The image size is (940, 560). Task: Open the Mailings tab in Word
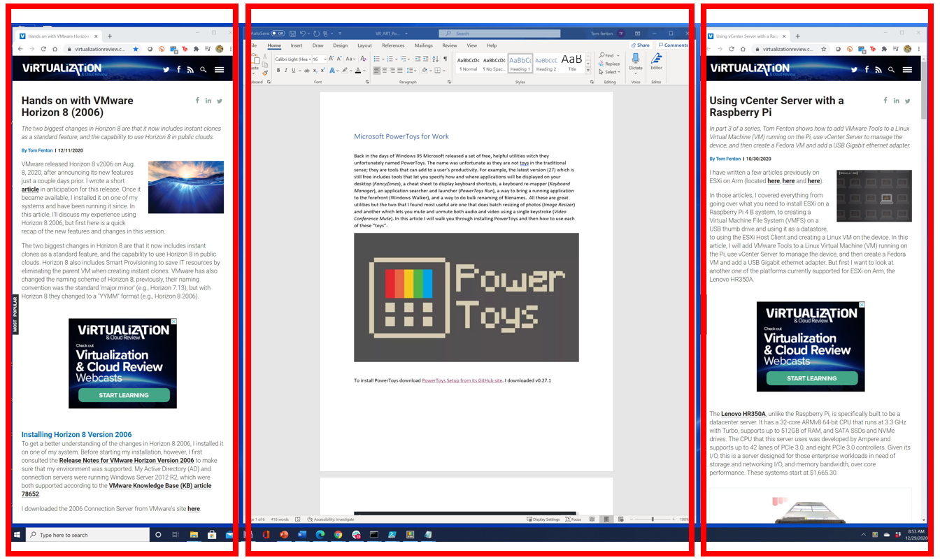coord(424,45)
